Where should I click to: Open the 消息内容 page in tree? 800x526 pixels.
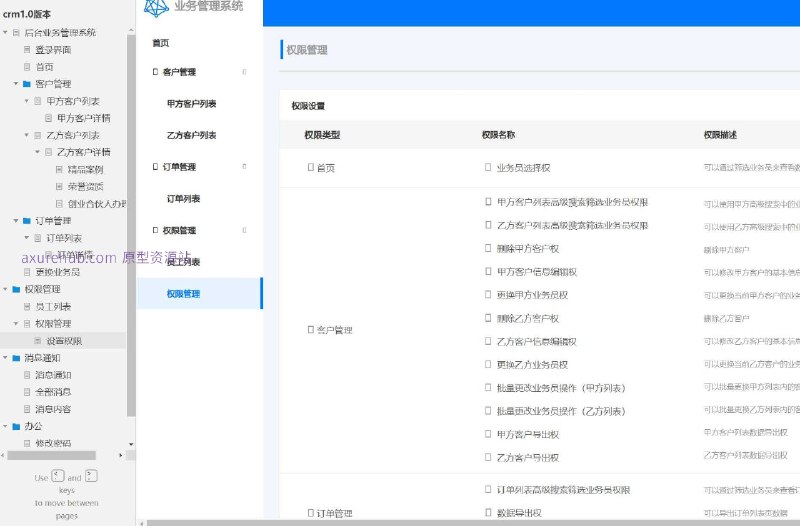(x=53, y=409)
